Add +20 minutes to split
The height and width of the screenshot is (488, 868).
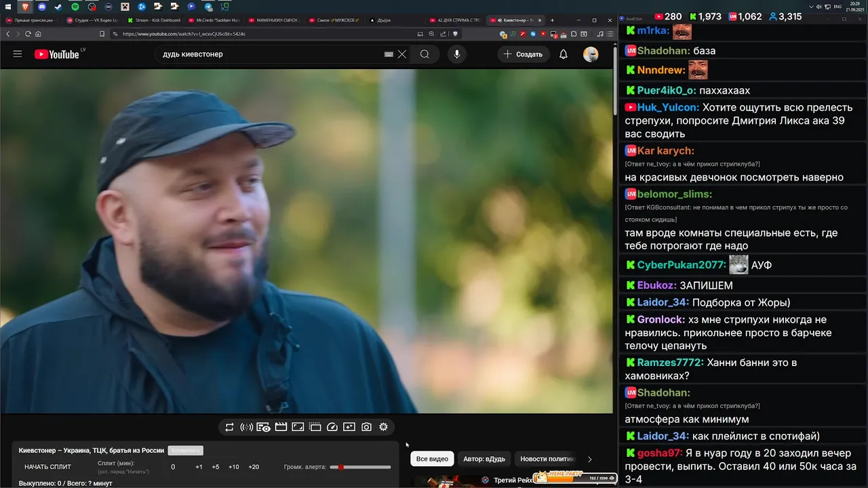click(x=254, y=467)
